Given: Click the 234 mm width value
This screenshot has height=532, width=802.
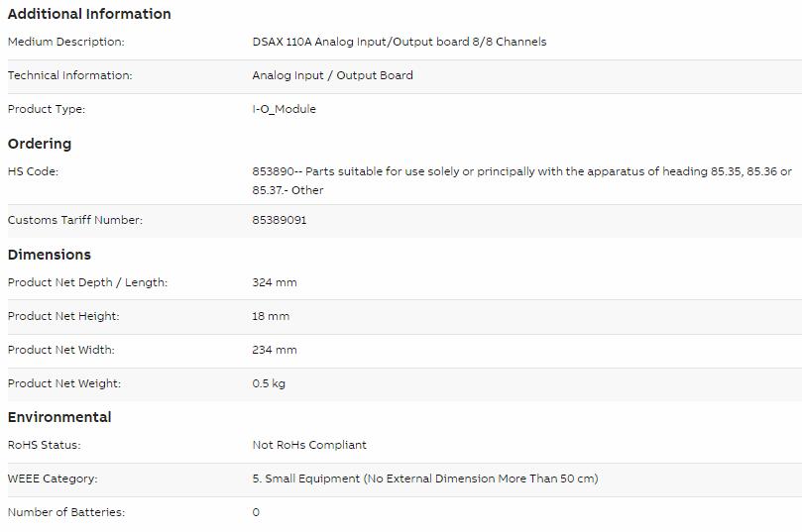Looking at the screenshot, I should 275,350.
